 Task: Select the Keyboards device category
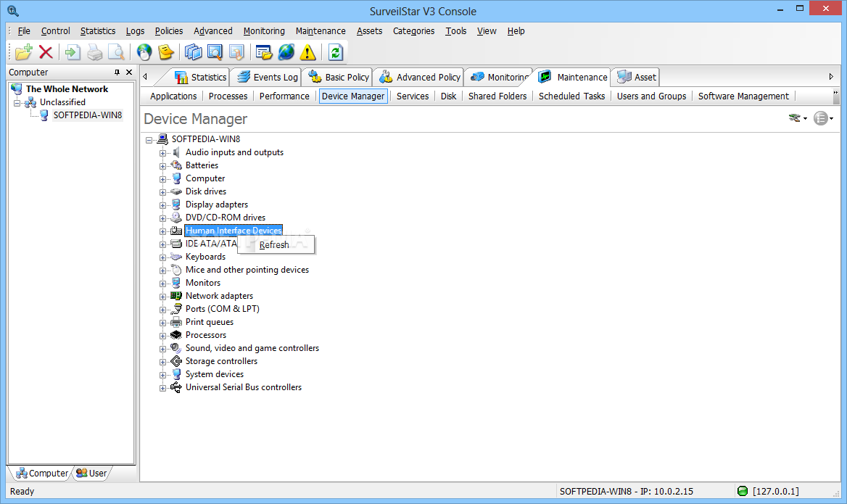[205, 257]
